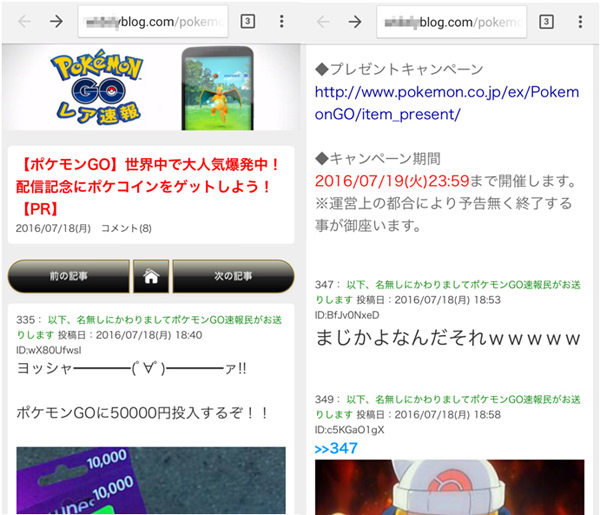600x515 pixels.
Task: Focus the address bar in the left browser
Action: (152, 22)
